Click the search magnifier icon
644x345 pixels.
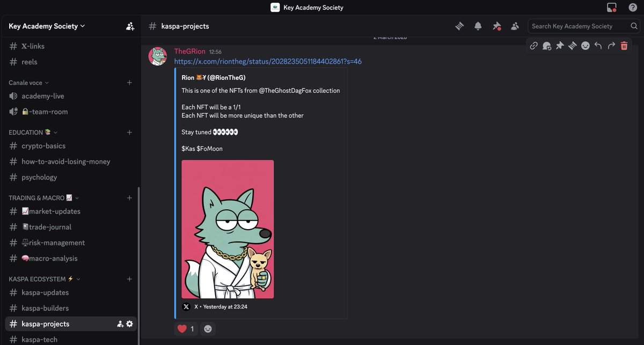[634, 26]
